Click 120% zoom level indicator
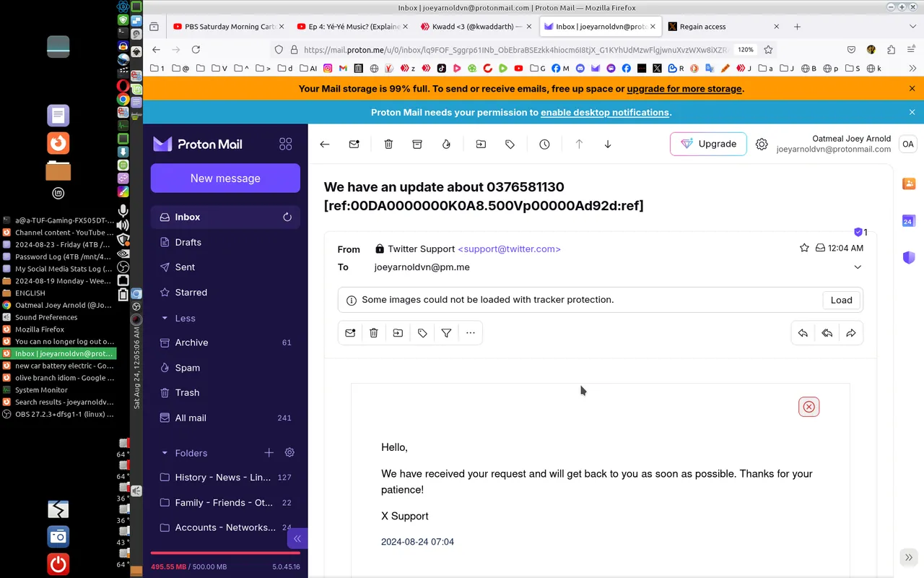The height and width of the screenshot is (578, 924). pos(746,50)
